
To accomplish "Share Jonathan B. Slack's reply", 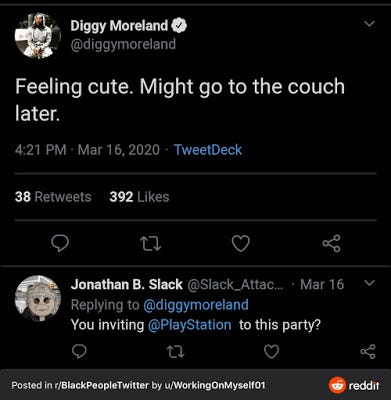I will (x=368, y=351).
